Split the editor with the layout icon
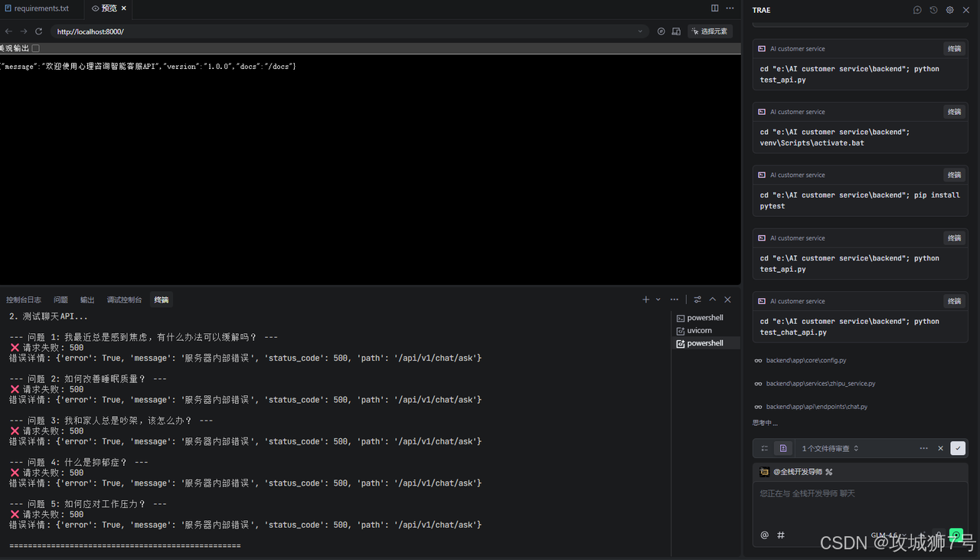 click(x=715, y=8)
